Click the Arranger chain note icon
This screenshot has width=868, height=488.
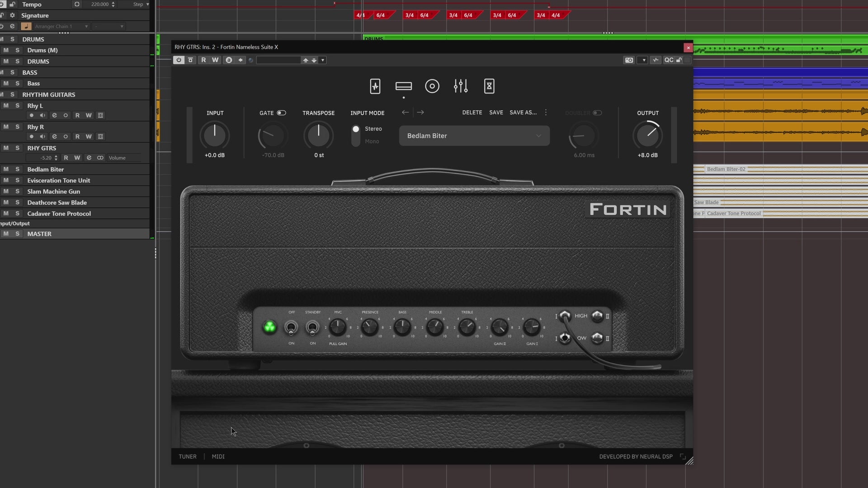[26, 26]
